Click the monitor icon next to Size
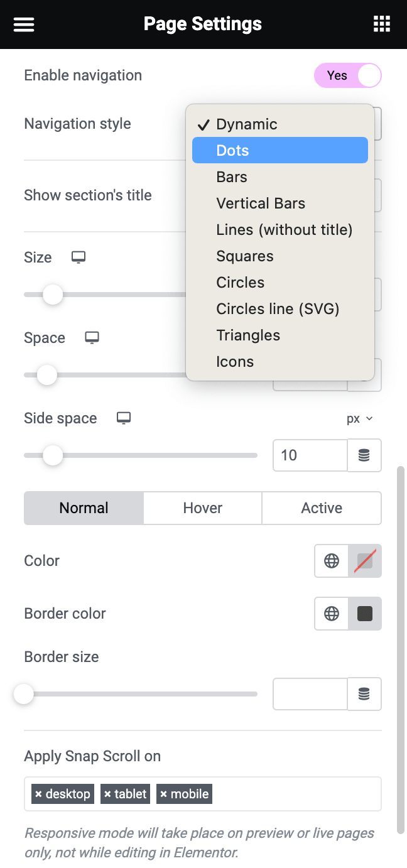407x868 pixels. pyautogui.click(x=78, y=257)
